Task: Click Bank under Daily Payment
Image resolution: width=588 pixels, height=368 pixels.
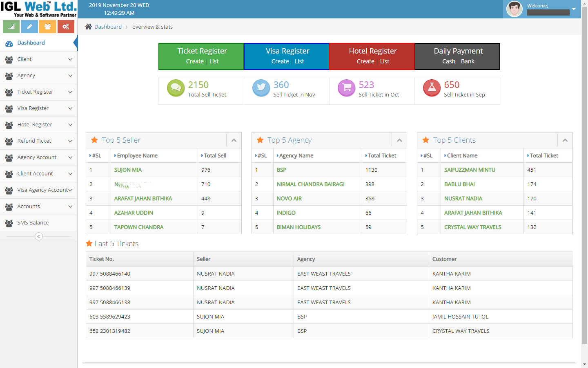Action: 468,61
